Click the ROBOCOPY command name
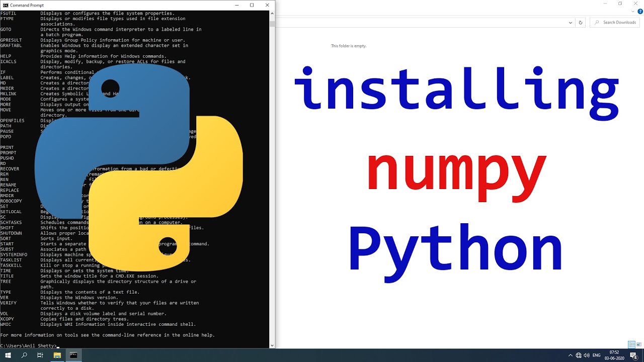Viewport: 644px width, 362px height. point(11,201)
